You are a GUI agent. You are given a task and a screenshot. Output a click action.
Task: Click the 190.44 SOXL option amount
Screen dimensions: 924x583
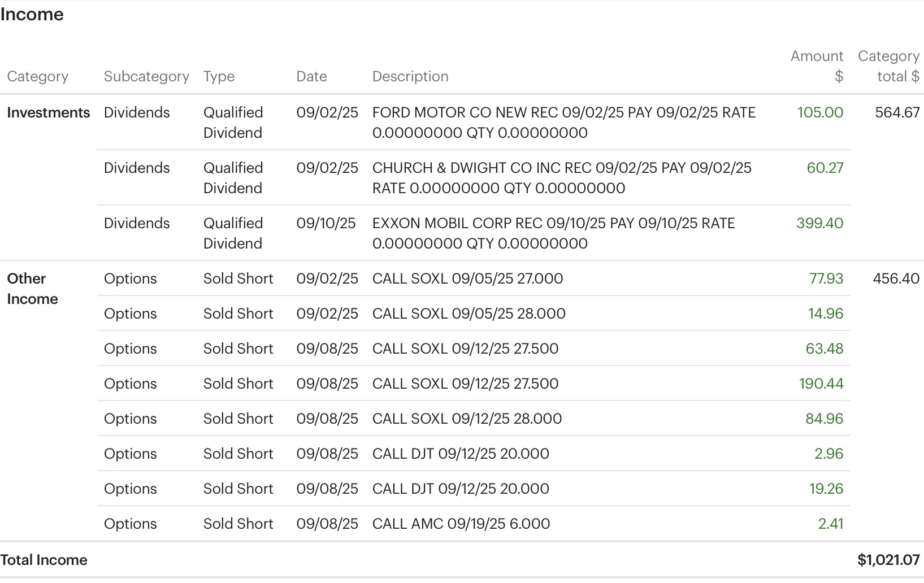click(821, 384)
